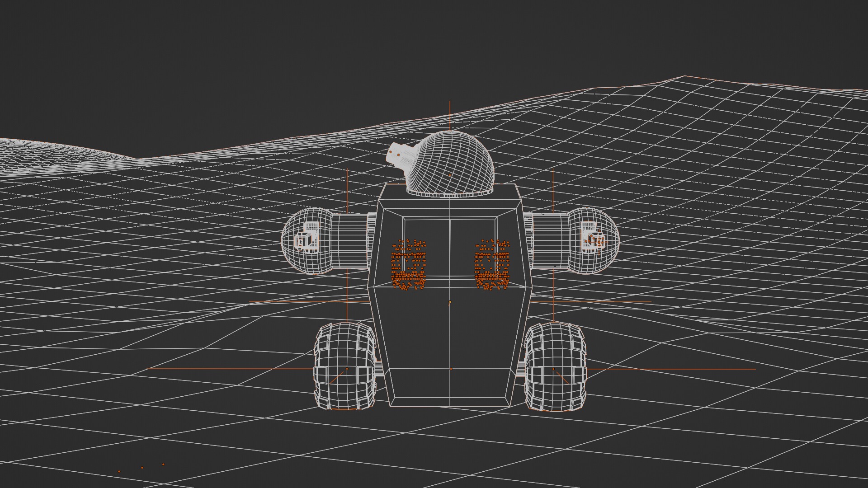Select the left arm's spherical end
The image size is (868, 488).
(307, 240)
